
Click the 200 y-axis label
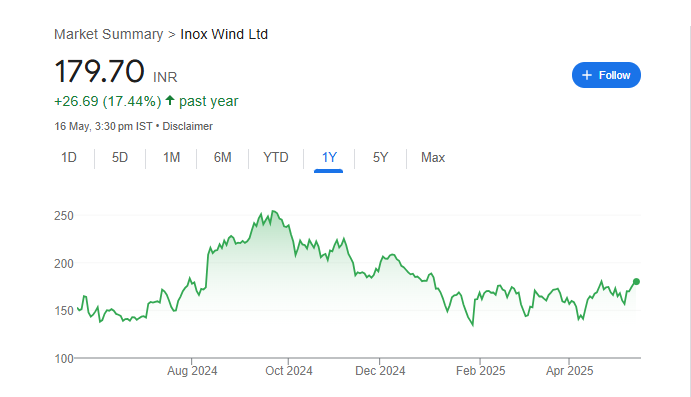pos(64,263)
